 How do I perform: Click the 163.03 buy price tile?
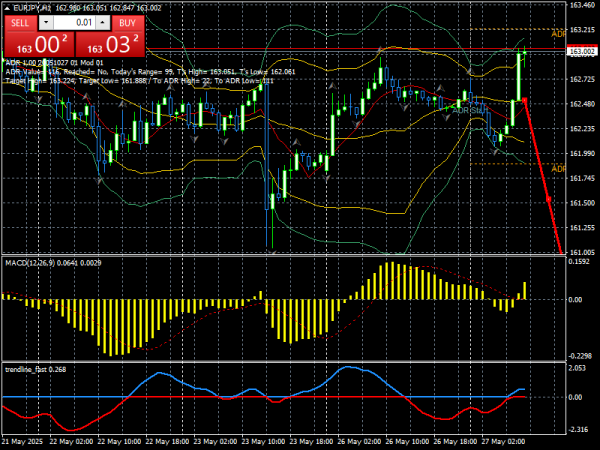(110, 44)
